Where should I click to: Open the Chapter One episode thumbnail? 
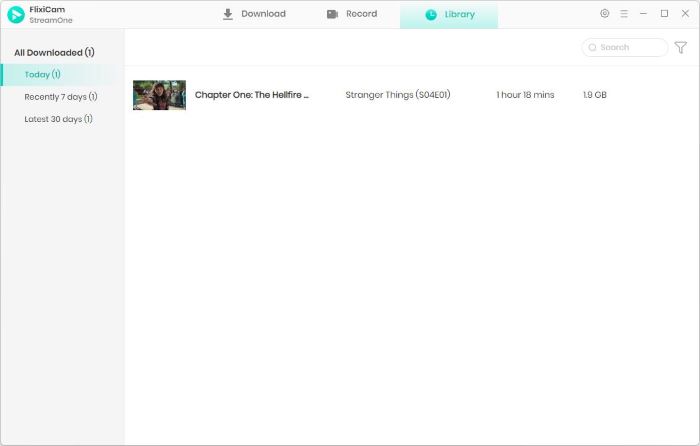pyautogui.click(x=159, y=95)
